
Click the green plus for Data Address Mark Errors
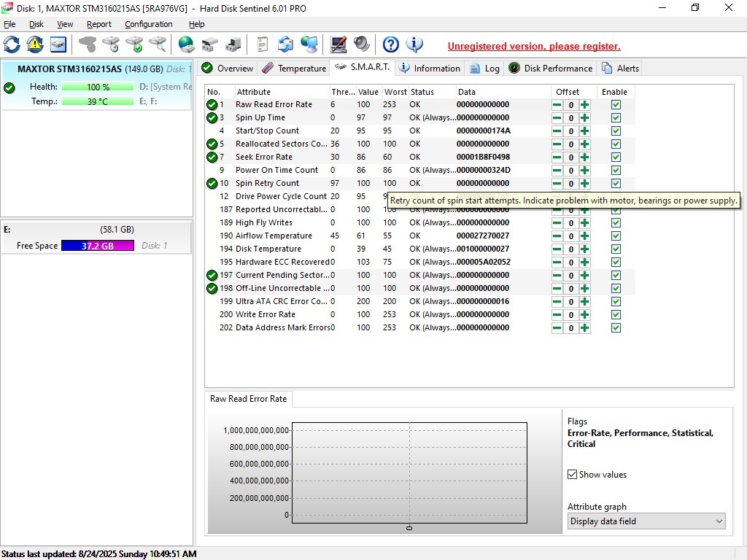coord(584,327)
